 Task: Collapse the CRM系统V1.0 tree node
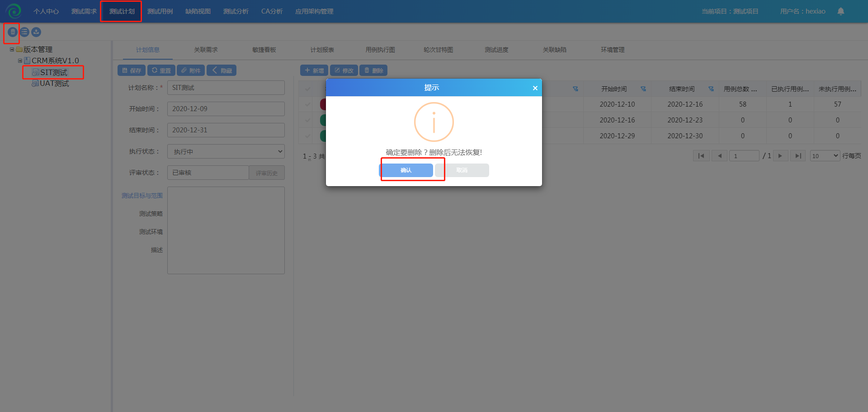20,61
